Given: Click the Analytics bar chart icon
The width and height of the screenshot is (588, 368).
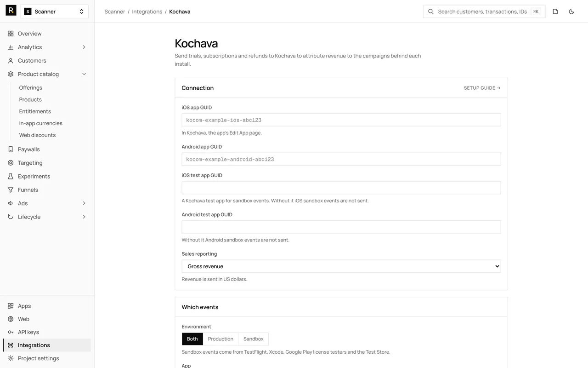Looking at the screenshot, I should [x=11, y=47].
